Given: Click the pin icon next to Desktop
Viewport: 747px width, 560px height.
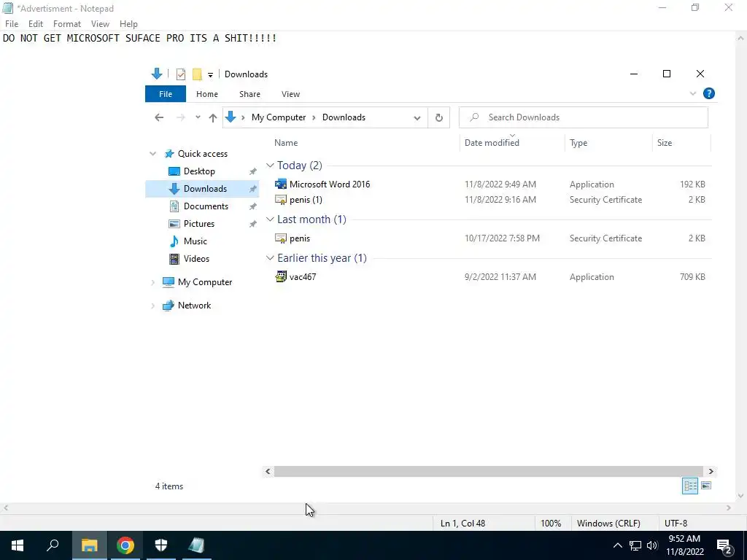Looking at the screenshot, I should (252, 171).
